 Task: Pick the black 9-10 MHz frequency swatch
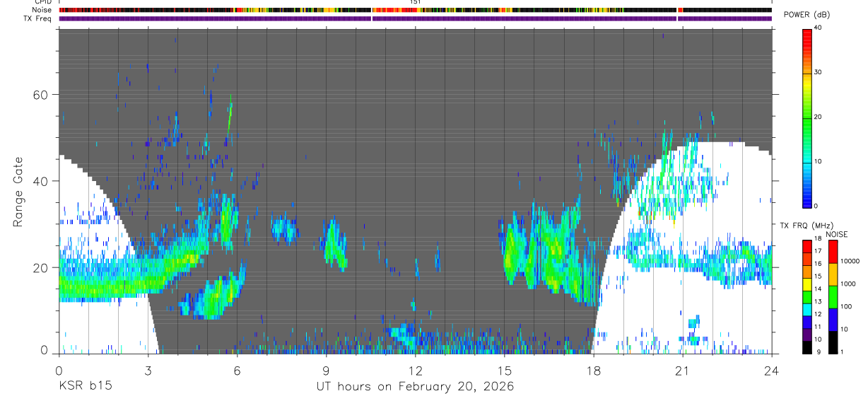(807, 347)
